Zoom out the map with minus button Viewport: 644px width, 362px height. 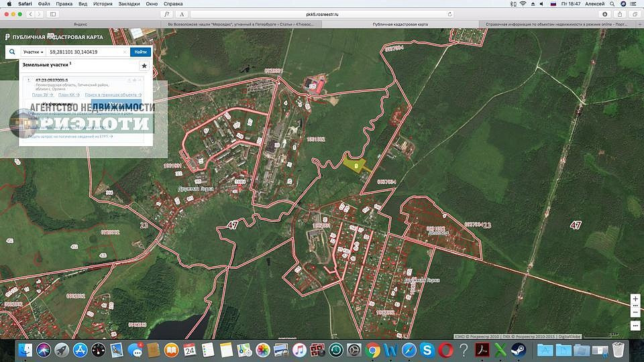tap(635, 312)
